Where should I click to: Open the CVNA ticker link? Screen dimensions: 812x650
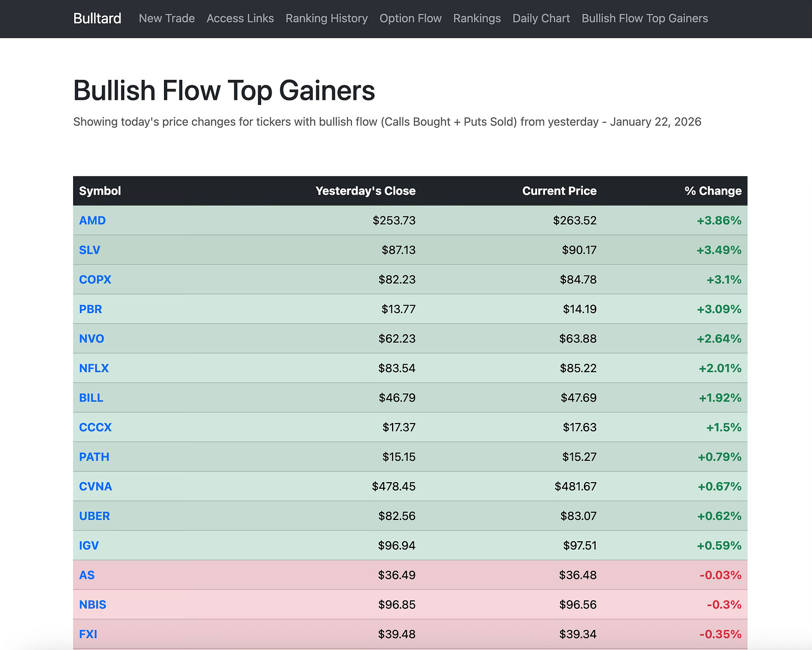95,487
